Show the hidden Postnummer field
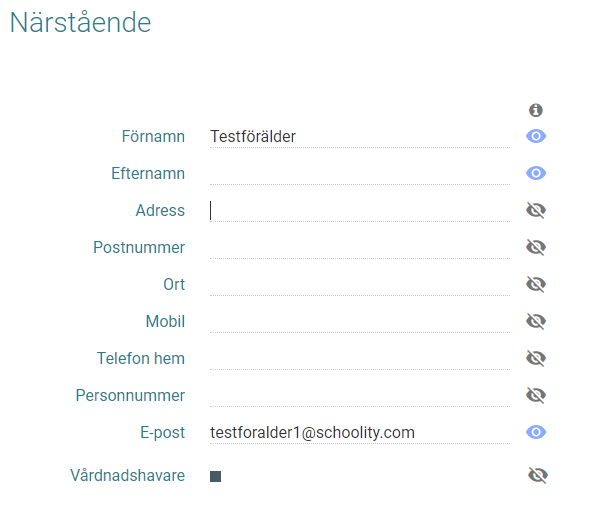 536,247
